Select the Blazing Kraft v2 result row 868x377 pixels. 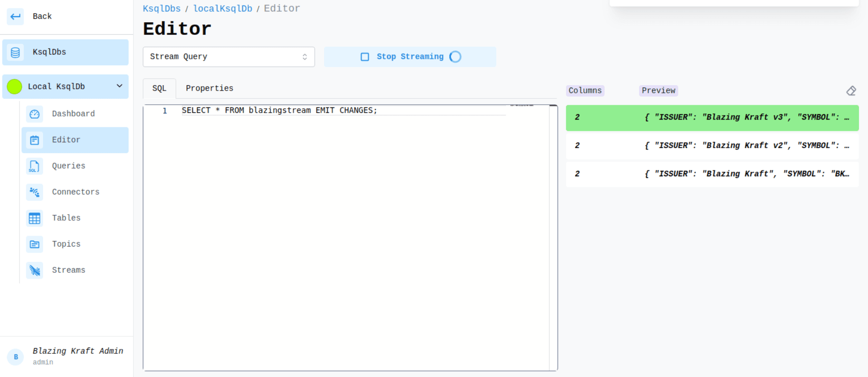pos(712,146)
